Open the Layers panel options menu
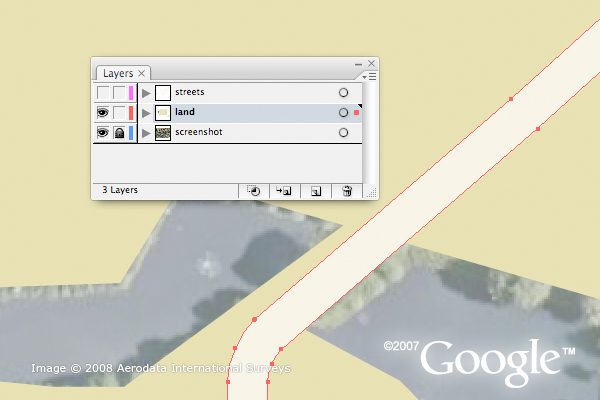Screen dimensions: 600x400 pos(370,77)
